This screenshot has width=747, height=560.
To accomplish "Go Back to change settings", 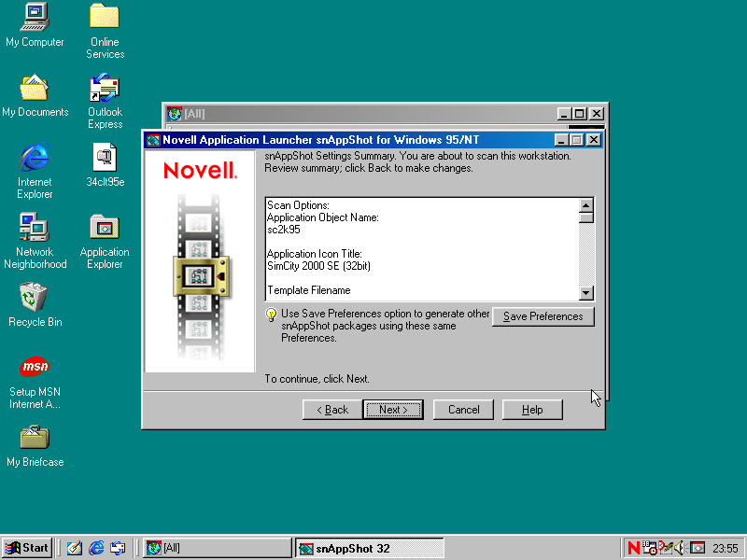I will point(332,410).
